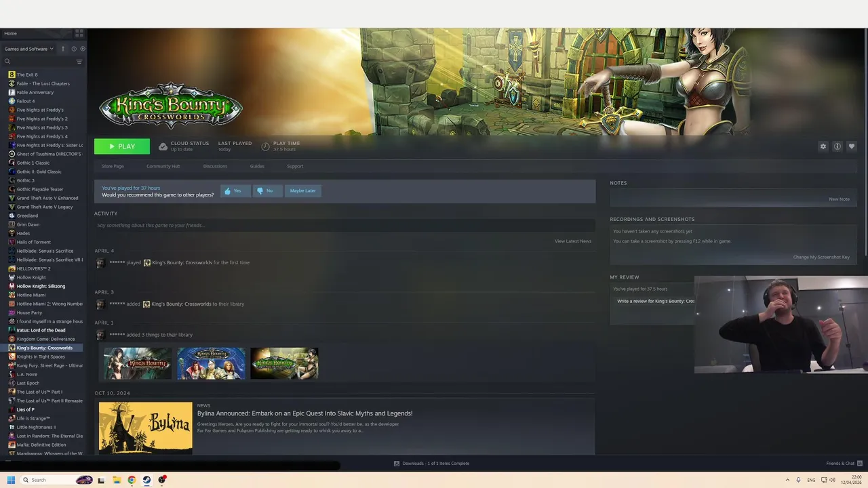Image resolution: width=868 pixels, height=488 pixels.
Task: Select Hollow Knight: Silksong in library
Action: click(x=41, y=286)
